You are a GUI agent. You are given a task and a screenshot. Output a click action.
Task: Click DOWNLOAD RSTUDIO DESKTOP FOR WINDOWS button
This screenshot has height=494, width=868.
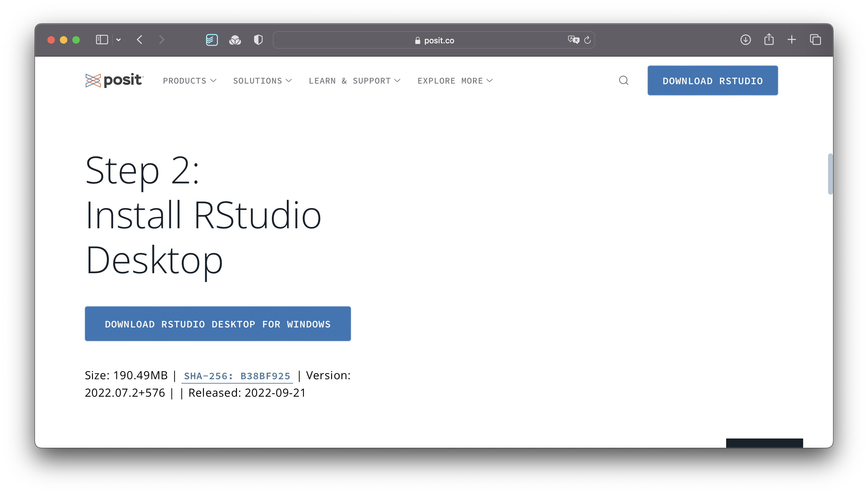(218, 324)
